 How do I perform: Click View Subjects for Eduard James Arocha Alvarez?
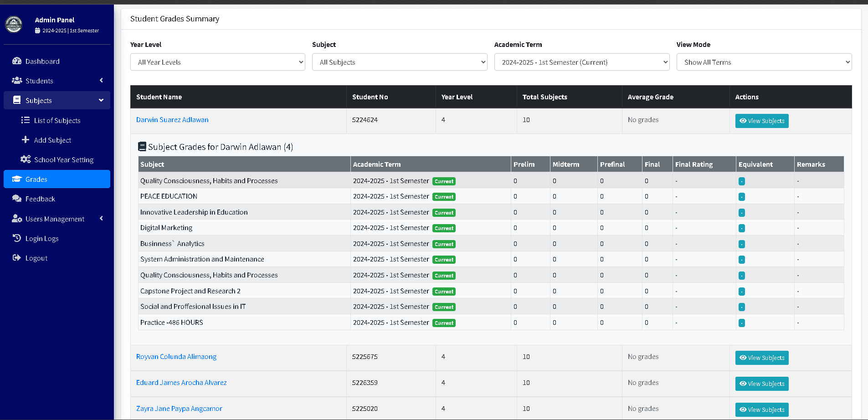pos(762,384)
